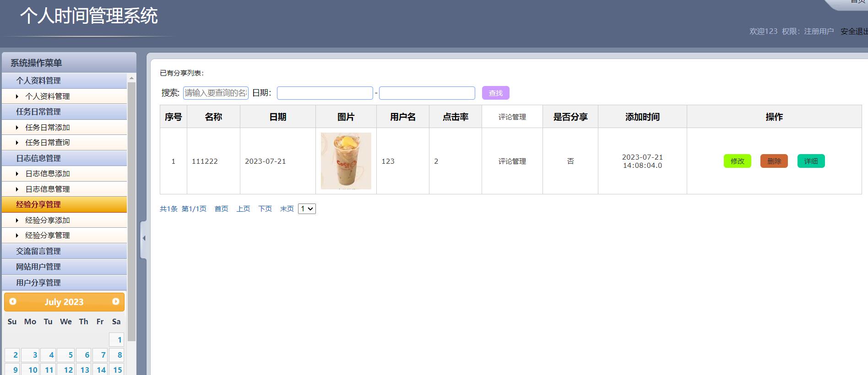868x375 pixels.
Task: Click the 上页 pagination link
Action: point(243,209)
